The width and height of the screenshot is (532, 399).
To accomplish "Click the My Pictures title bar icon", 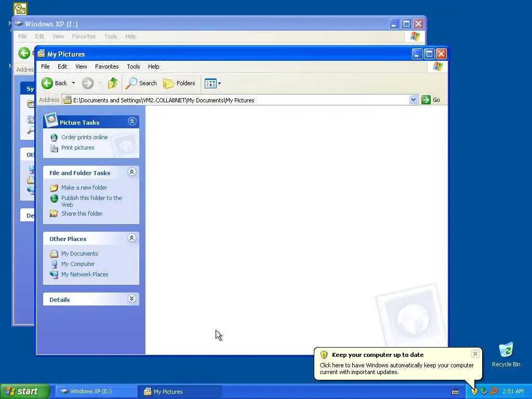I will (42, 54).
